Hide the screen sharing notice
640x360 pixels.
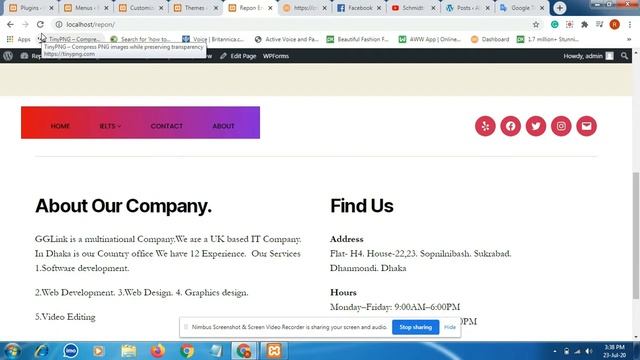pyautogui.click(x=450, y=327)
